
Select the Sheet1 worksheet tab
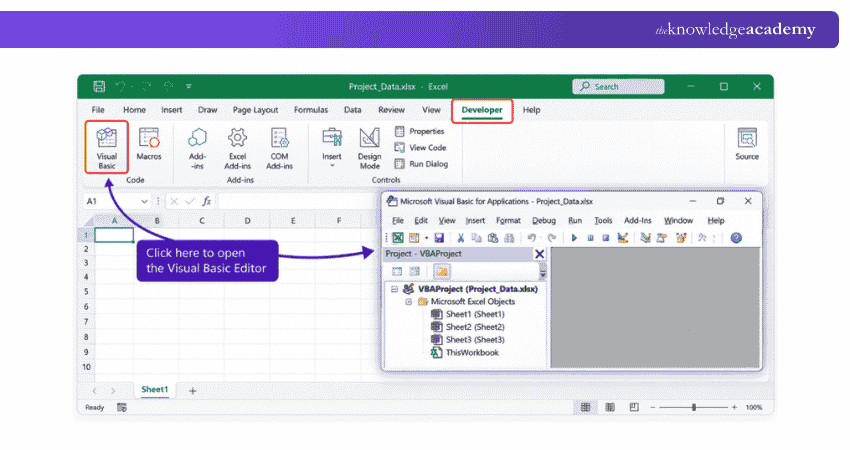click(154, 389)
